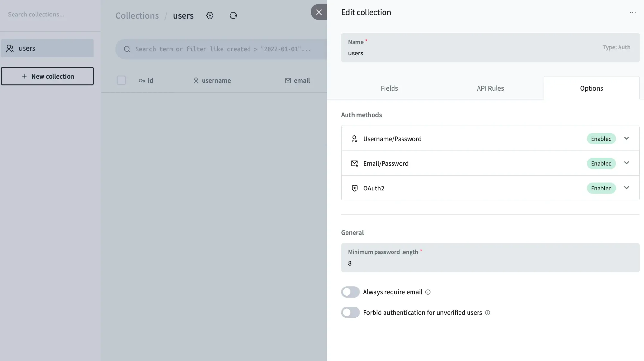
Task: Click the Enabled badge for OAuth2
Action: pyautogui.click(x=601, y=188)
